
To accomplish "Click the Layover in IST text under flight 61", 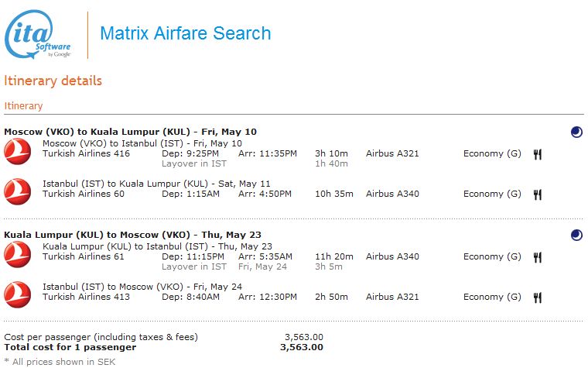I will point(193,267).
